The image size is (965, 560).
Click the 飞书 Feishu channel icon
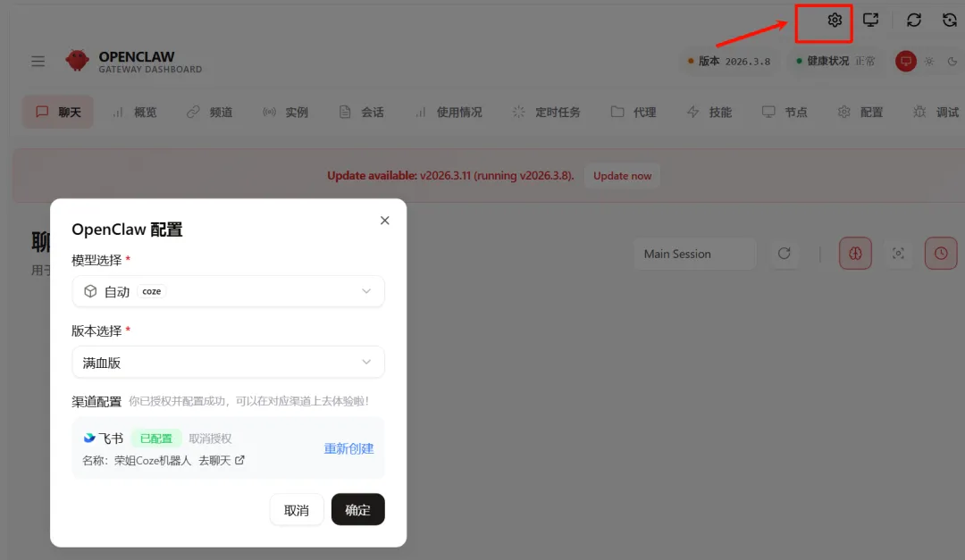click(89, 439)
